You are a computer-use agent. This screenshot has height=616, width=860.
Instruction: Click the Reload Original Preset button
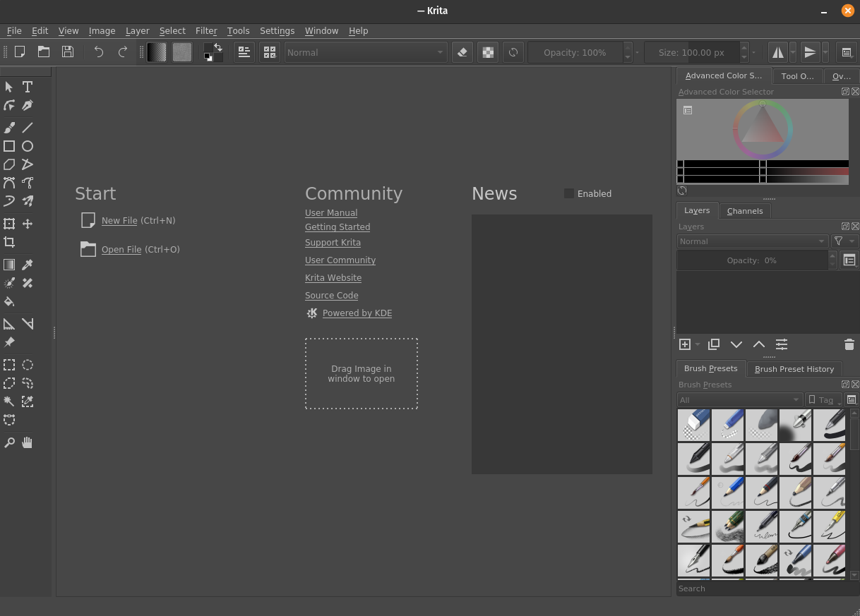click(x=513, y=52)
